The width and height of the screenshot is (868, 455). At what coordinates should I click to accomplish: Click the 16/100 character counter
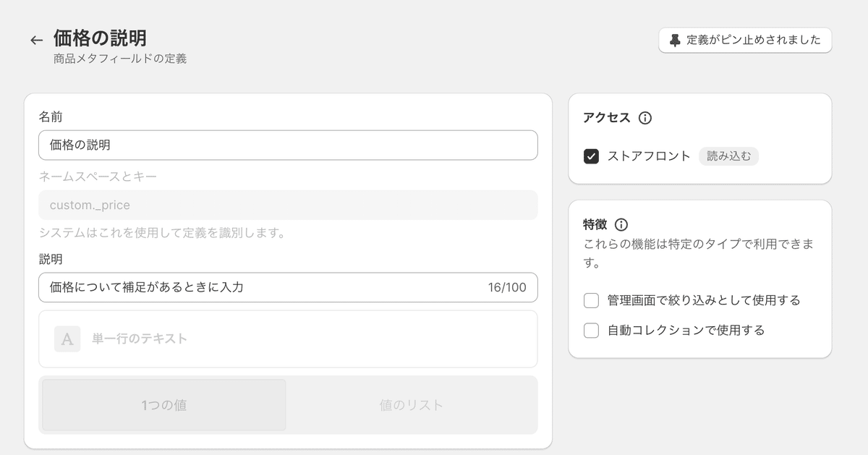507,287
